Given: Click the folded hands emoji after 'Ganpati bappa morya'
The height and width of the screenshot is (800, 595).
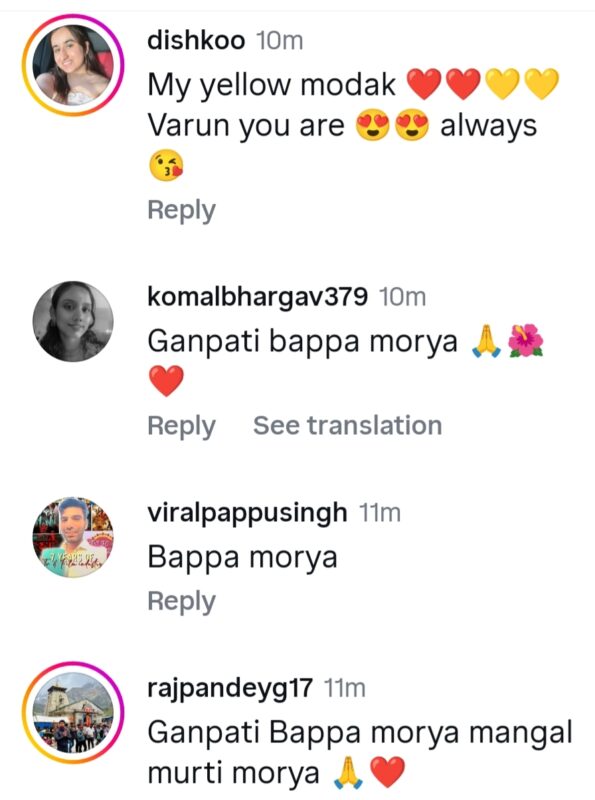Looking at the screenshot, I should tap(486, 341).
